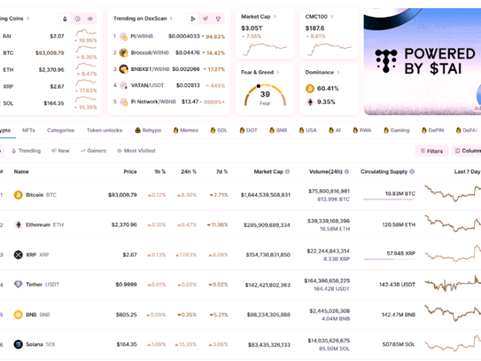Image resolution: width=481 pixels, height=361 pixels.
Task: Click Volume(24h) info icon in header
Action: pos(347,172)
